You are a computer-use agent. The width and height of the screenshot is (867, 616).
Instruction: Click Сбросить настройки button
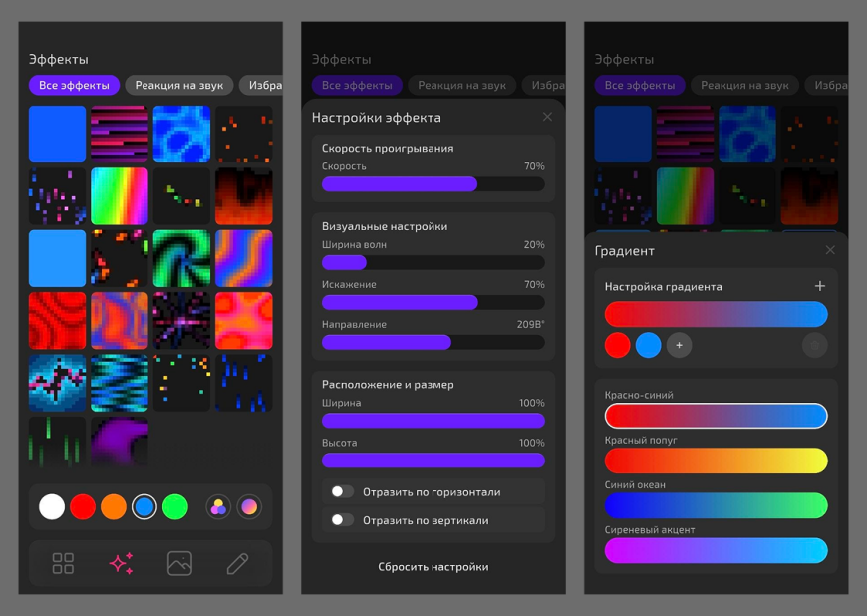pos(433,567)
